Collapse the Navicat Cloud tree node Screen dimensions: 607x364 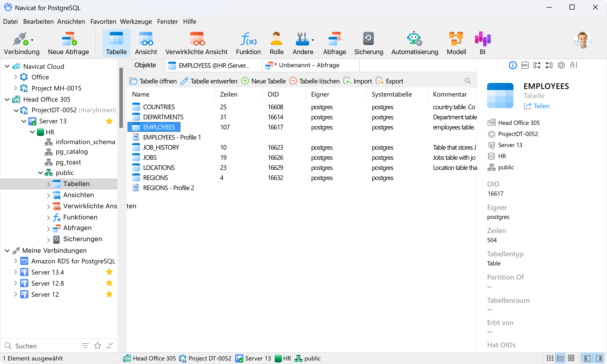(7, 66)
